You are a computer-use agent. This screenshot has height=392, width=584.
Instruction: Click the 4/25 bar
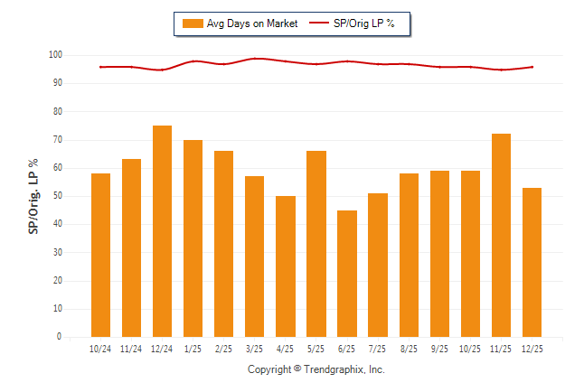click(285, 266)
